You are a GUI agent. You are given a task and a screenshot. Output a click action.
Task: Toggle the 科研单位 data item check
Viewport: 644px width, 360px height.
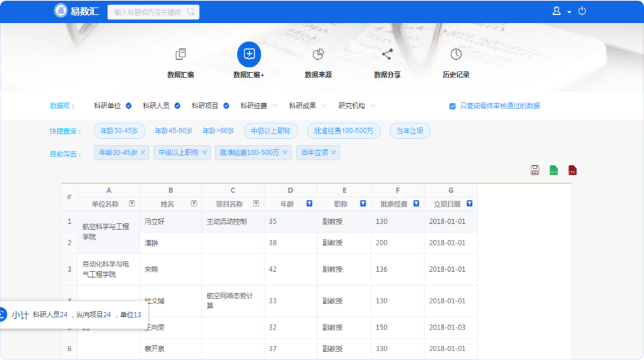129,106
